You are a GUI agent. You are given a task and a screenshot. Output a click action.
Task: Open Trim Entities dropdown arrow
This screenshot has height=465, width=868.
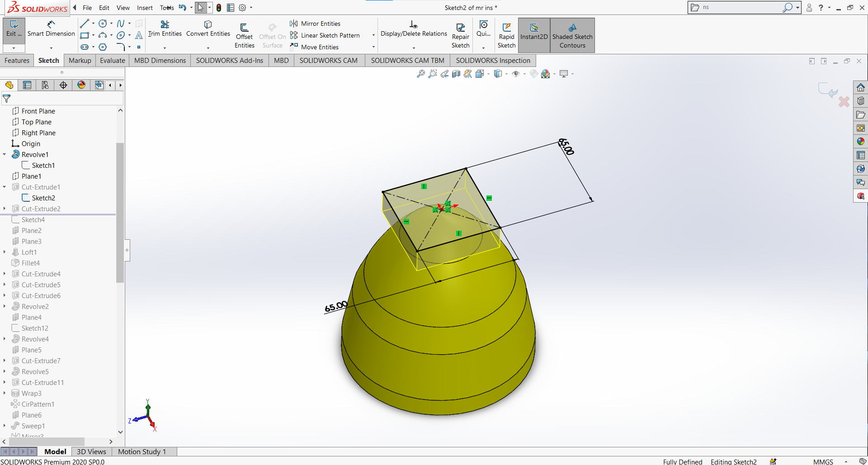point(165,47)
